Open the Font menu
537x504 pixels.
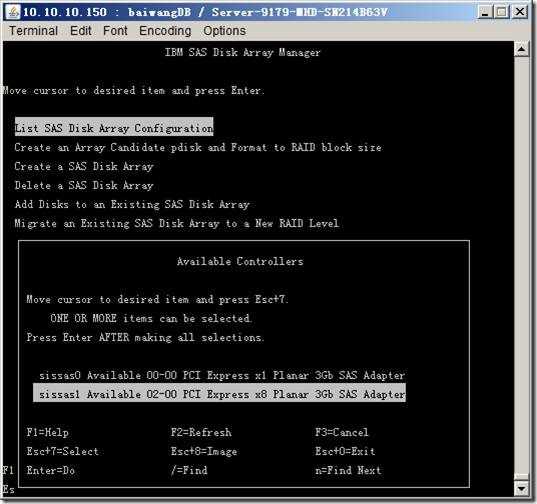coord(115,31)
